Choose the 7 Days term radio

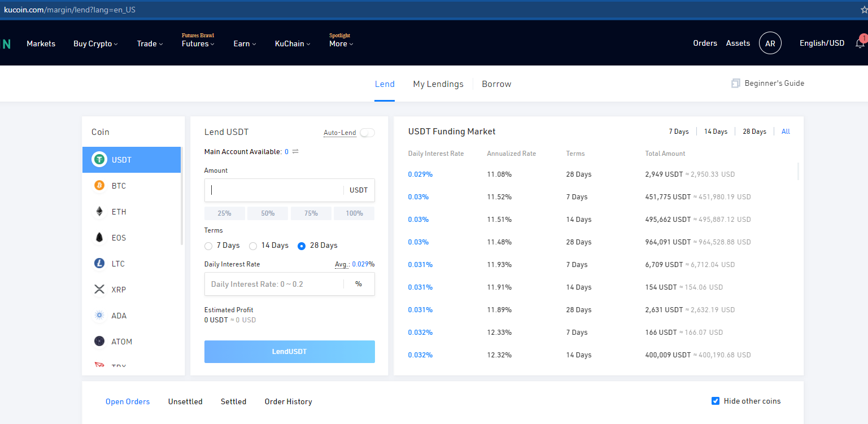coord(208,246)
